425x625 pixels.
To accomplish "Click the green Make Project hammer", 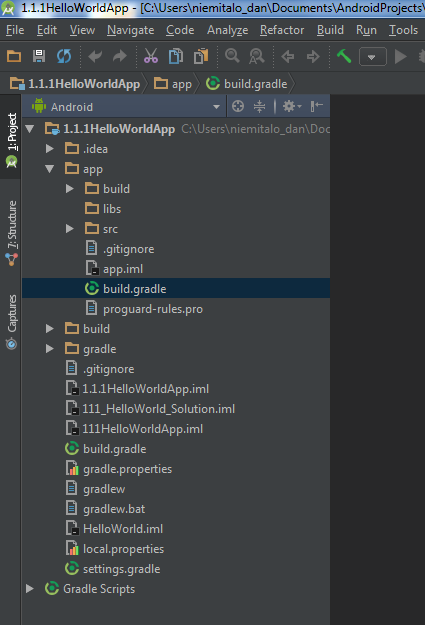I will (x=344, y=56).
